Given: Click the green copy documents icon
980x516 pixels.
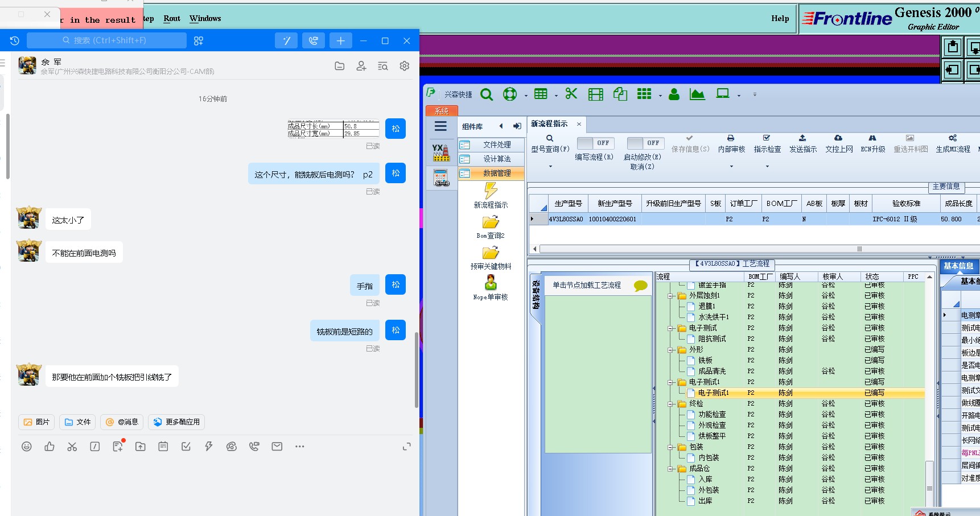Looking at the screenshot, I should tap(620, 94).
